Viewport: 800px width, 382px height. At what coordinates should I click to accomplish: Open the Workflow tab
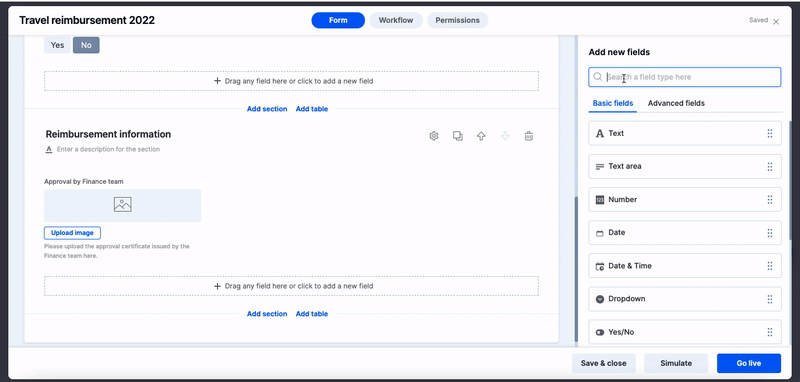396,20
